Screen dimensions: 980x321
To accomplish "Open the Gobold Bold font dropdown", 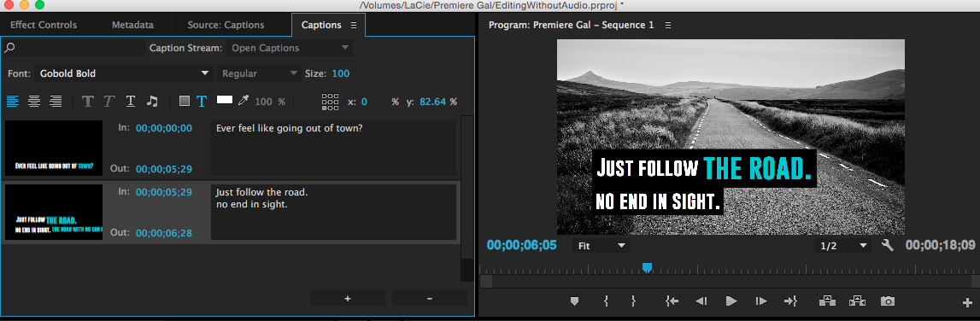I will point(124,73).
